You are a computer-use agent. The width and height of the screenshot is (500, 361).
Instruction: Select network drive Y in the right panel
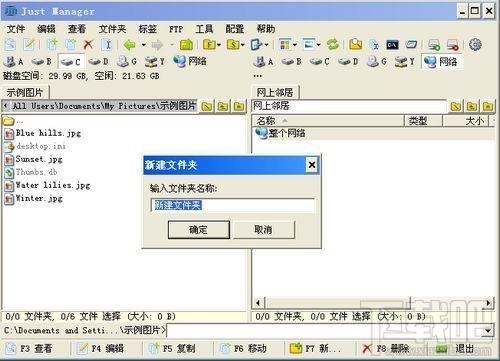pyautogui.click(x=405, y=62)
